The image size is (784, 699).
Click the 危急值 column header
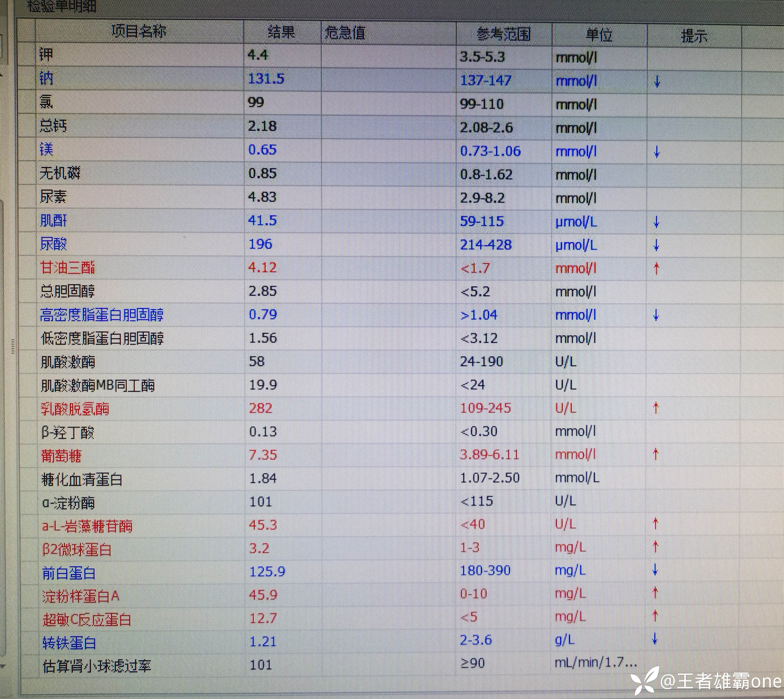pos(345,33)
